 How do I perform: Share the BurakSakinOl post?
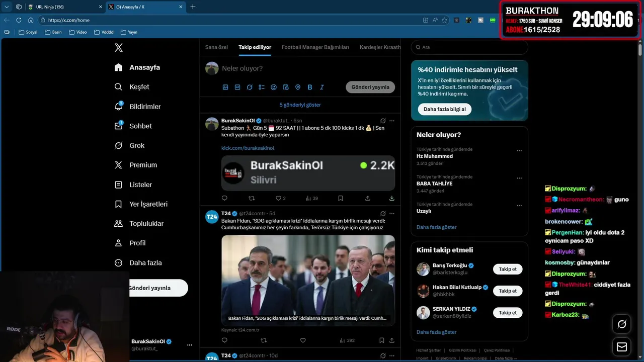[368, 198]
